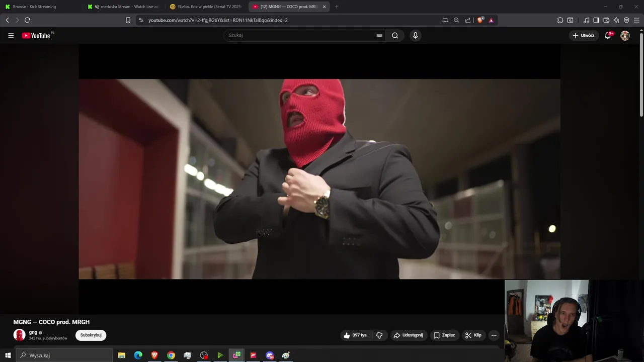Open the Paint palette app in taskbar
The image size is (644, 362).
click(x=286, y=355)
